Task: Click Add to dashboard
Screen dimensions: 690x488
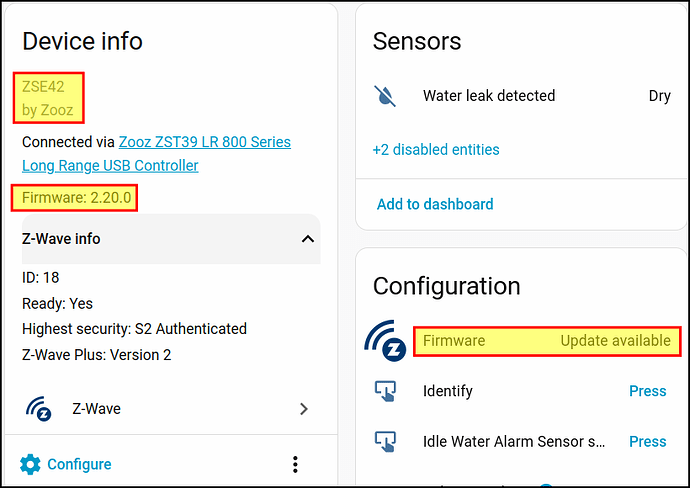Action: (x=435, y=204)
